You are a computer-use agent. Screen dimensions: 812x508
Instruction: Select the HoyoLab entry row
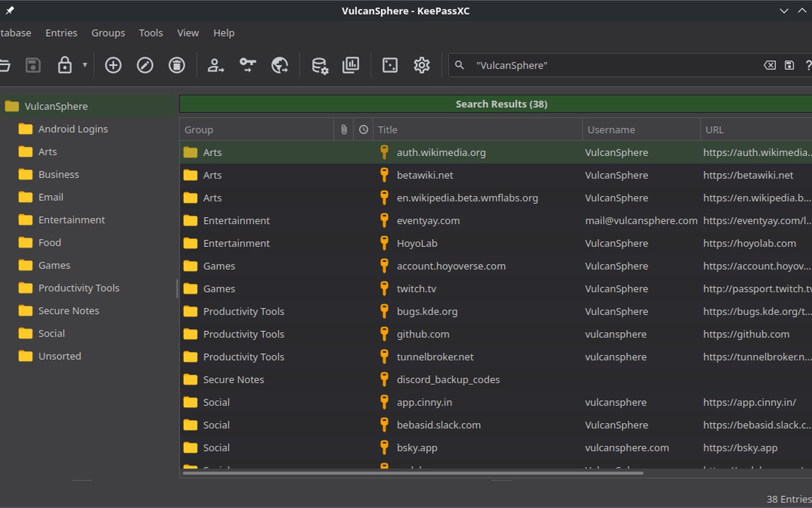496,243
